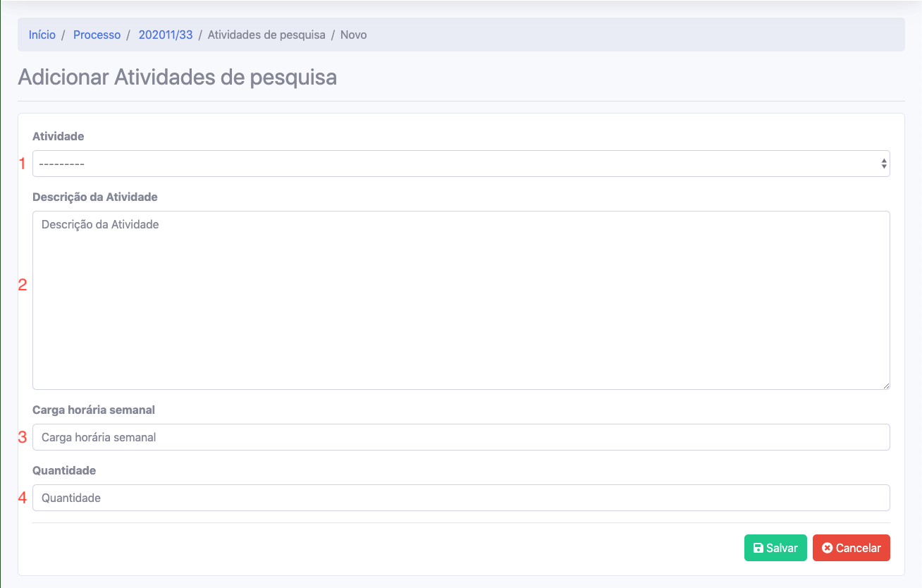This screenshot has width=922, height=588.
Task: Click the X circle icon on Cancelar
Action: click(828, 549)
